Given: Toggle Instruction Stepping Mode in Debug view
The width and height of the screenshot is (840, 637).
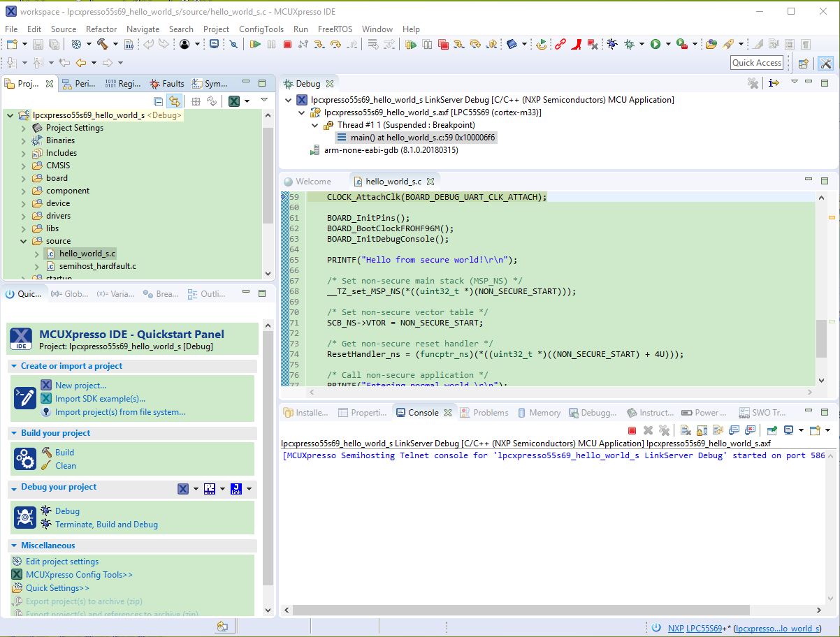Looking at the screenshot, I should tap(774, 83).
